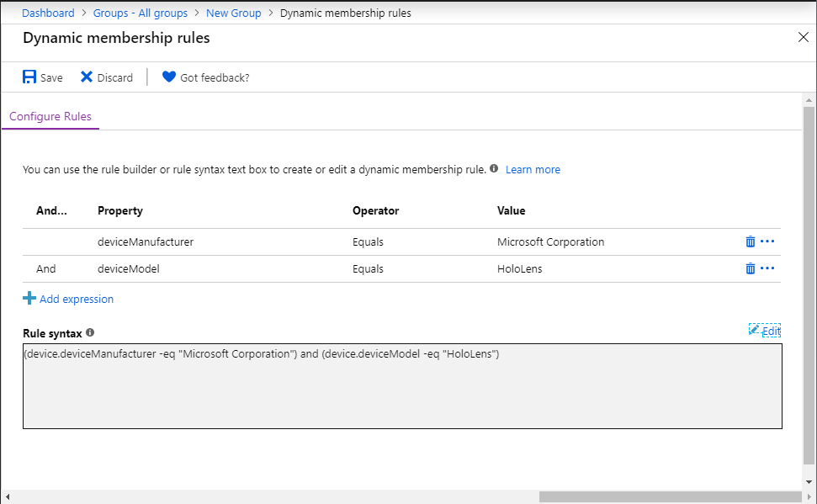Click inside the Rule syntax text box
Viewport: 817px width, 504px height.
tap(402, 386)
